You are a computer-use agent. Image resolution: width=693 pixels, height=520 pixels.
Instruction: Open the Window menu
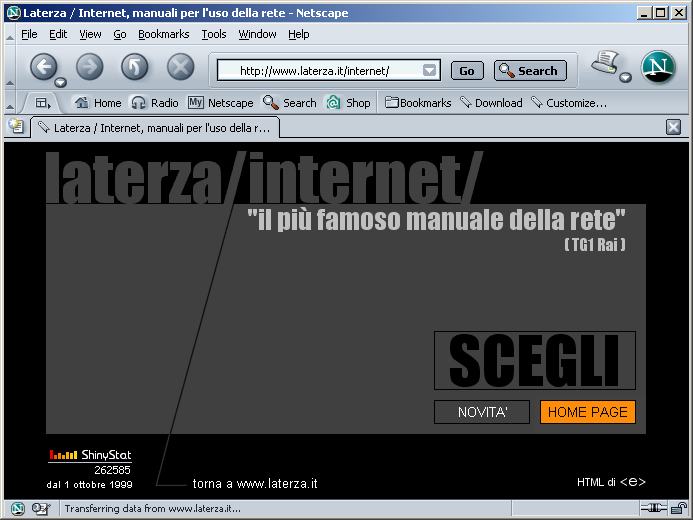[257, 34]
